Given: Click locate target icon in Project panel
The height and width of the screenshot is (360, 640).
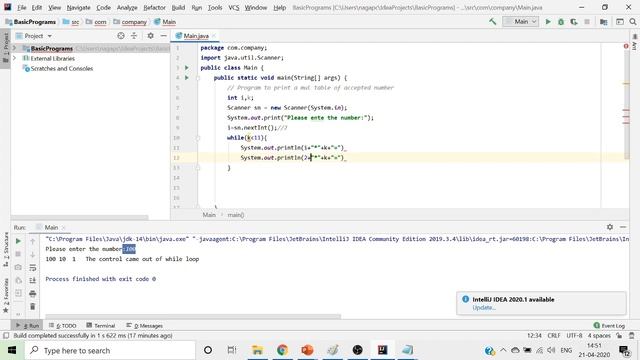Looking at the screenshot, I should [121, 36].
